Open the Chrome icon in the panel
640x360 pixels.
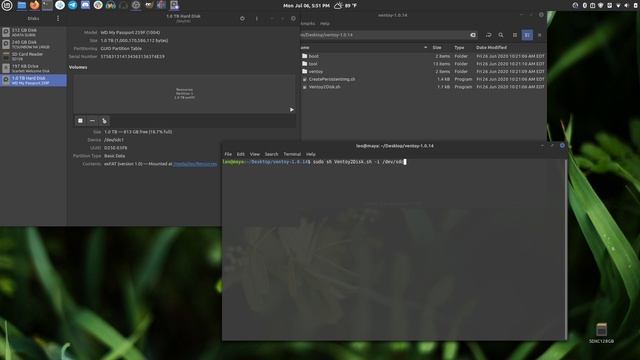tap(98, 5)
